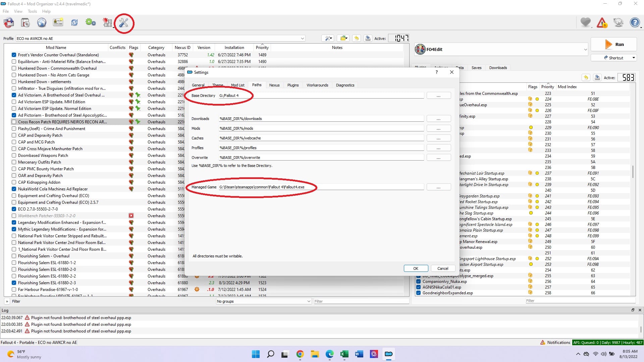Switch to Paths tab in Settings
The height and width of the screenshot is (362, 644).
257,85
